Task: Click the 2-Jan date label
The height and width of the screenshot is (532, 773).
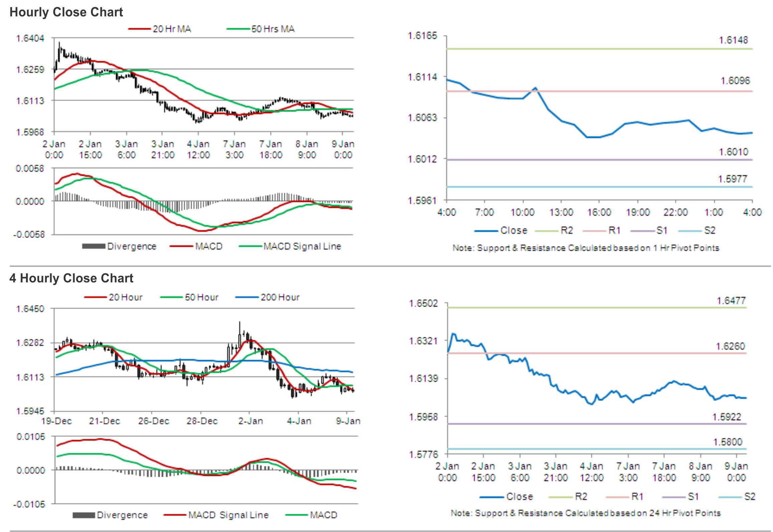Action: click(251, 421)
